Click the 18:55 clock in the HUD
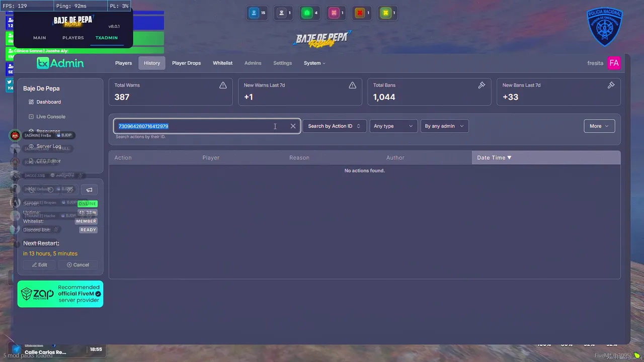The image size is (644, 362). coord(96,349)
